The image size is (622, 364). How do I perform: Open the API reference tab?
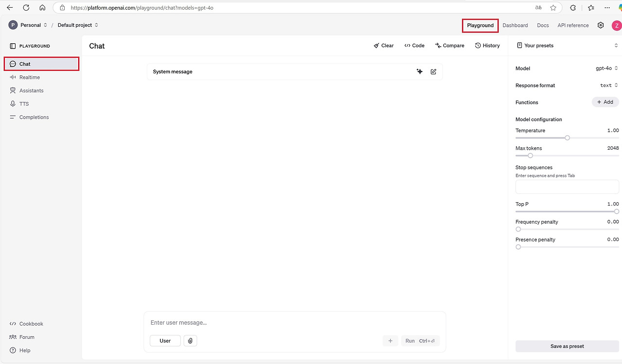coord(573,25)
